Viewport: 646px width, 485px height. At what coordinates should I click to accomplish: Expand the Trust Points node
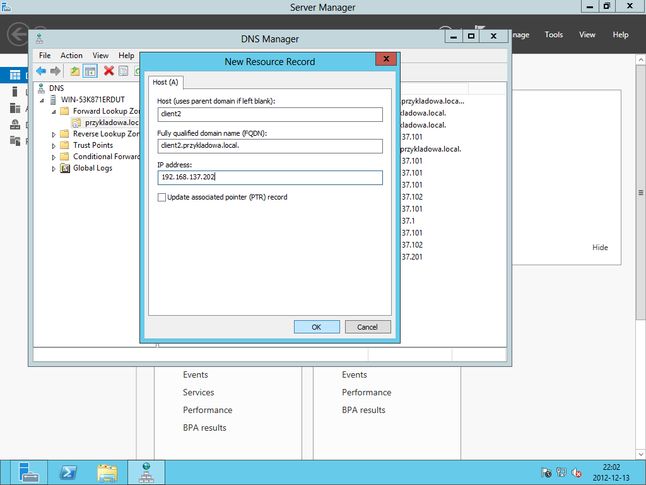[x=54, y=145]
